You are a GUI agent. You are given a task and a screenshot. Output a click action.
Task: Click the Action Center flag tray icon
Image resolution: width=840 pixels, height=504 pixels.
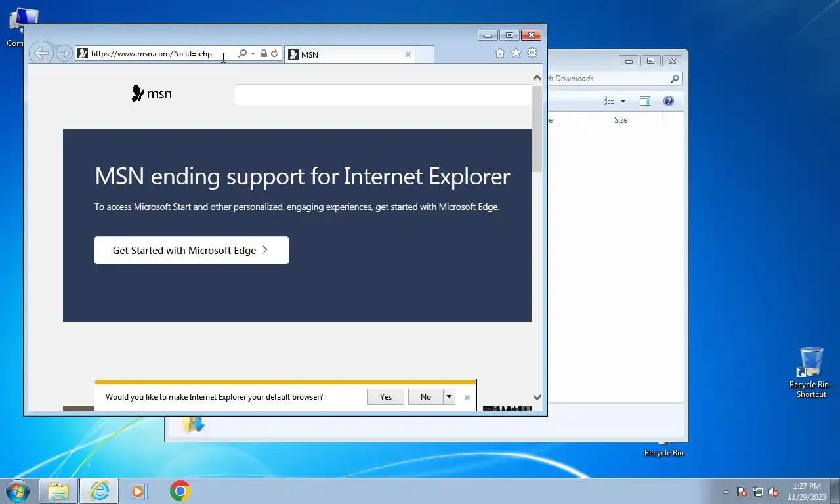pyautogui.click(x=742, y=492)
